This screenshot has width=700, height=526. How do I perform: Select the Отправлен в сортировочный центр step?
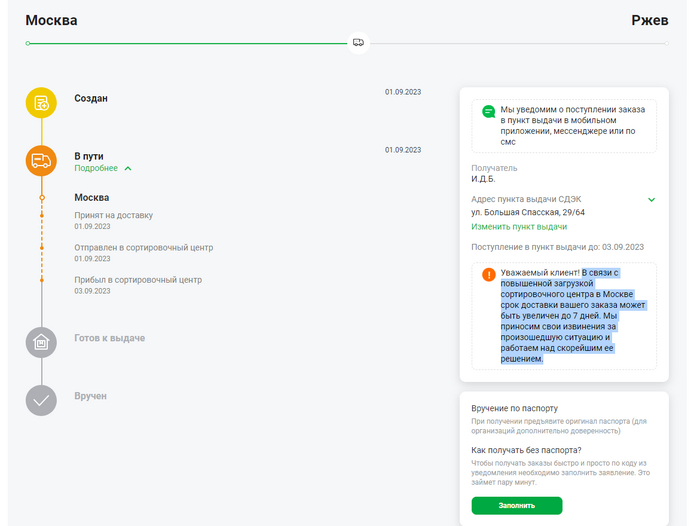tap(143, 248)
